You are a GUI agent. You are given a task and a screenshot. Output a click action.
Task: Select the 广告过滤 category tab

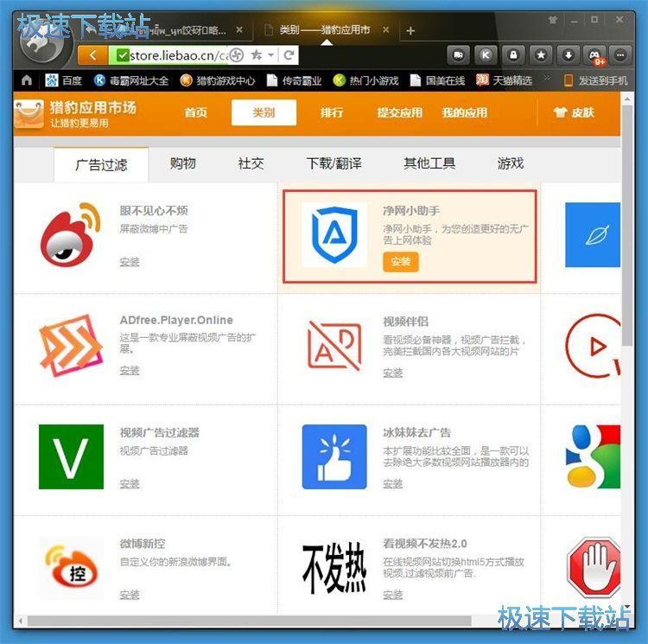pos(101,164)
